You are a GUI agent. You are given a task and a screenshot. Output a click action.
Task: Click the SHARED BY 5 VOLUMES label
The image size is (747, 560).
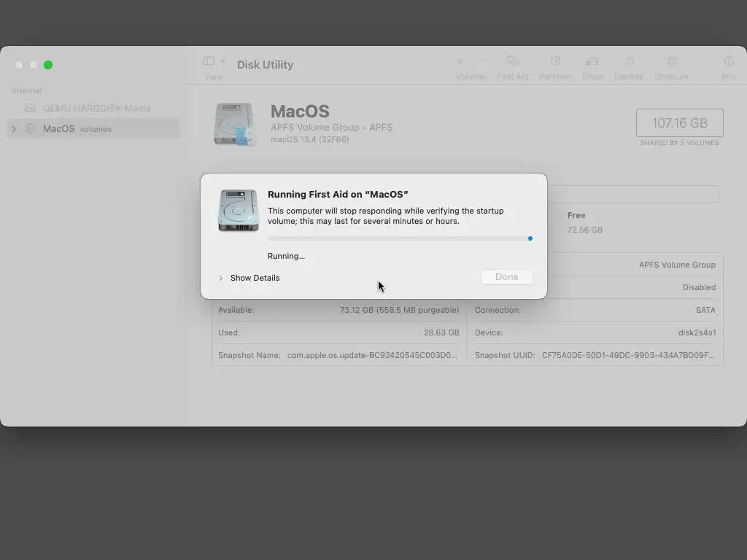(679, 143)
